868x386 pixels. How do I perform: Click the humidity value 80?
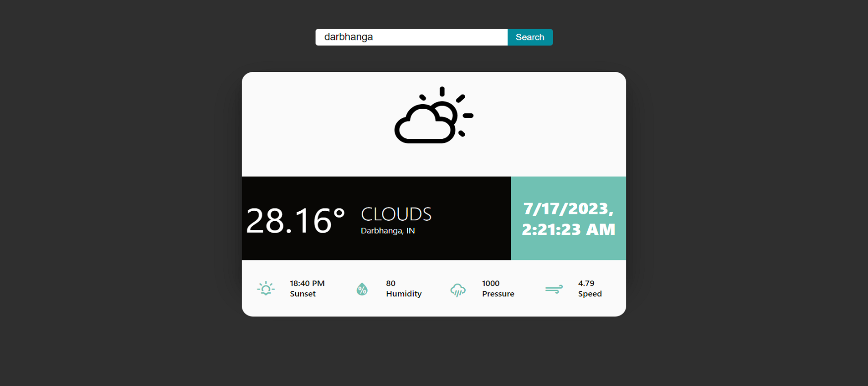[x=390, y=283]
